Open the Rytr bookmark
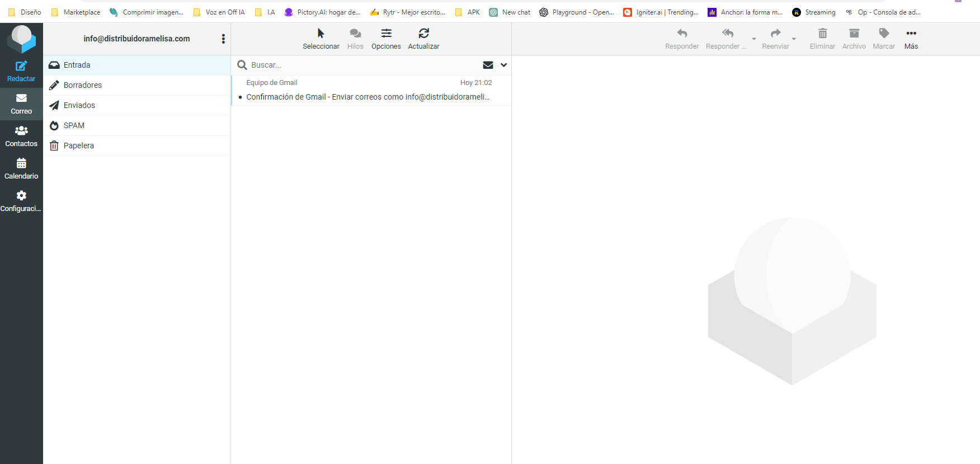 (x=408, y=12)
